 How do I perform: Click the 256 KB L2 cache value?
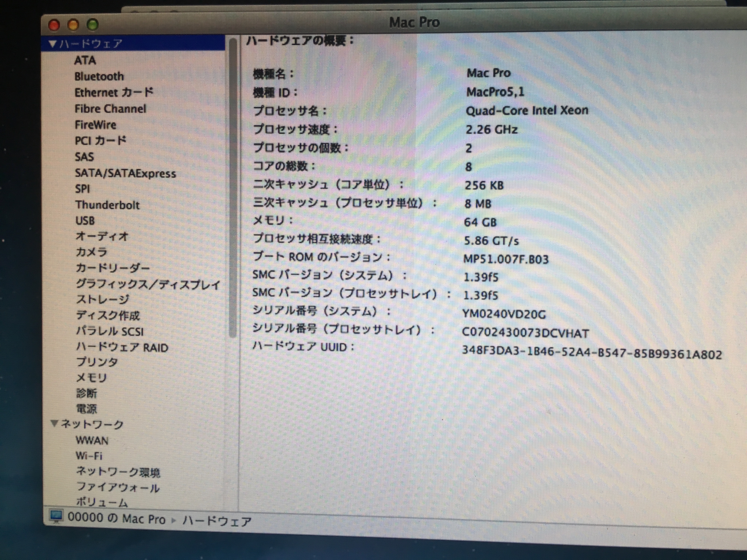(x=484, y=185)
